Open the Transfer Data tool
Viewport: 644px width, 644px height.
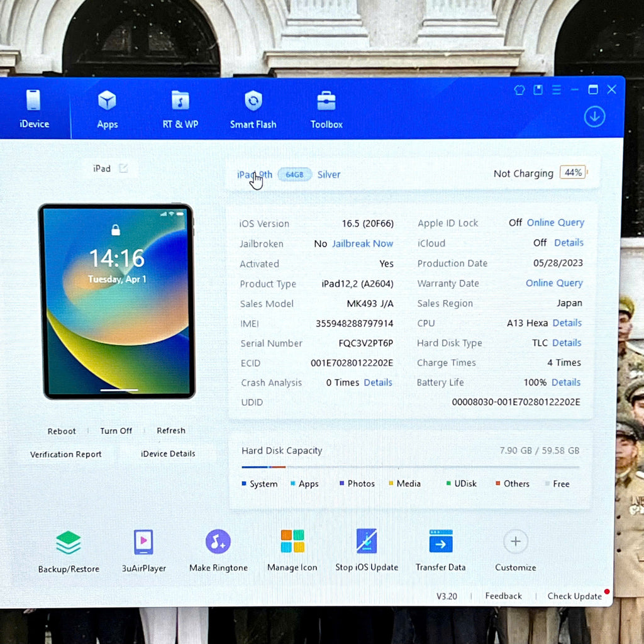pyautogui.click(x=441, y=541)
